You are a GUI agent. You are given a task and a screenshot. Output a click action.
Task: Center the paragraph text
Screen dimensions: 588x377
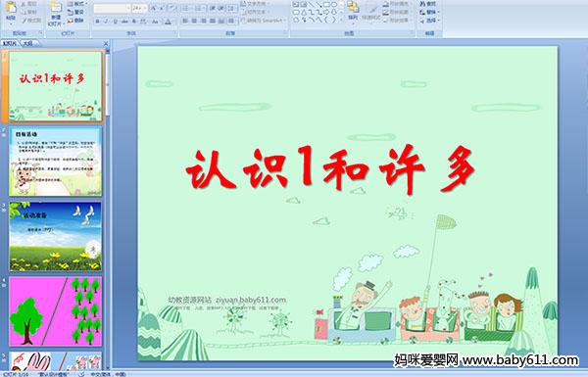(x=194, y=21)
